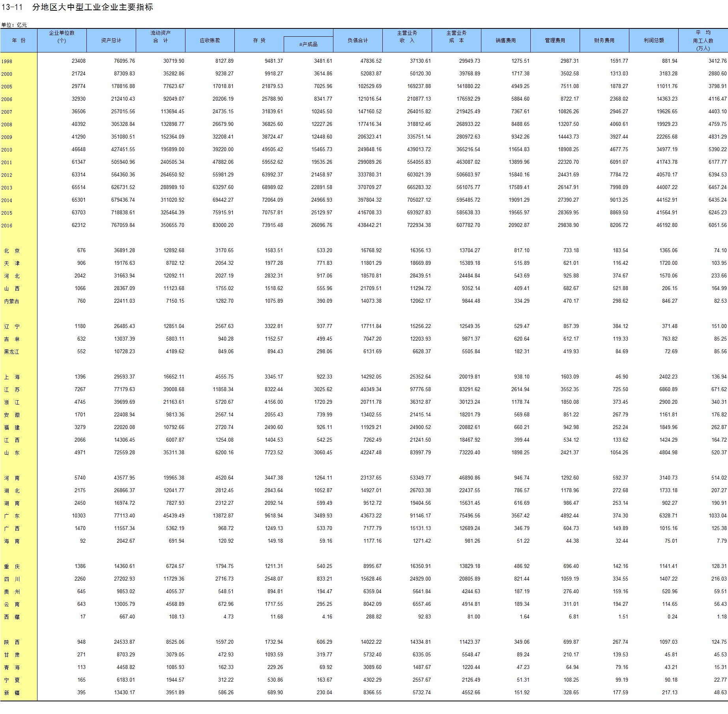Click the 2016 year row label
Image resolution: width=728 pixels, height=714 pixels.
point(7,225)
